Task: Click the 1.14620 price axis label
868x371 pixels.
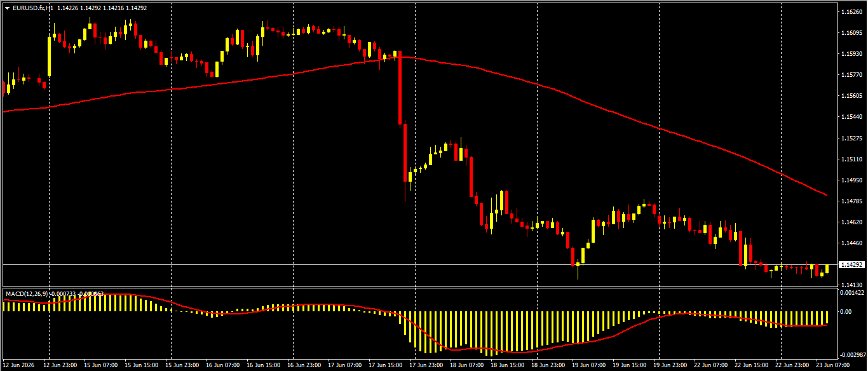Action: tap(851, 222)
